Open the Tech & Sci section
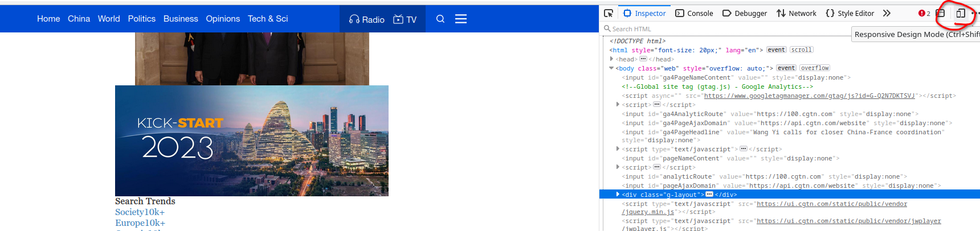 tap(268, 19)
